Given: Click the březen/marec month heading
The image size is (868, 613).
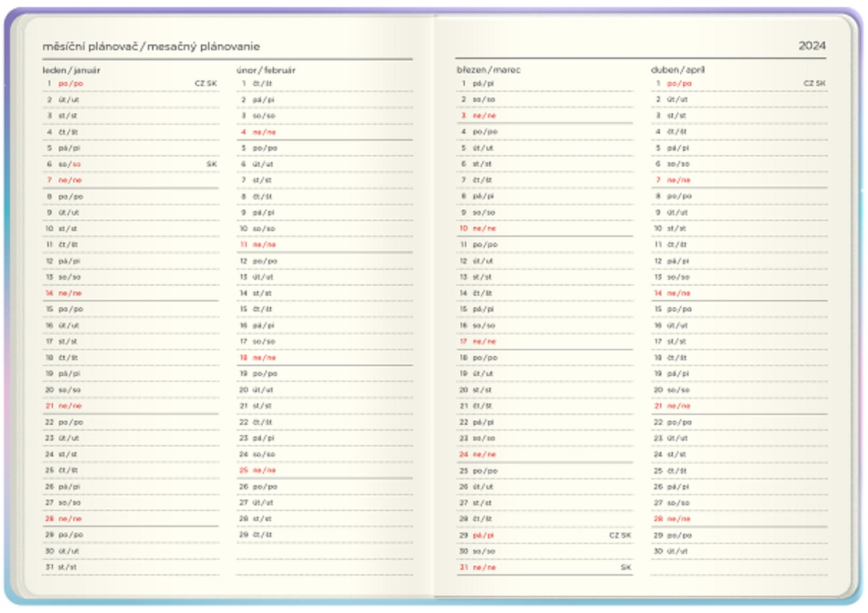Looking at the screenshot, I should pos(489,70).
